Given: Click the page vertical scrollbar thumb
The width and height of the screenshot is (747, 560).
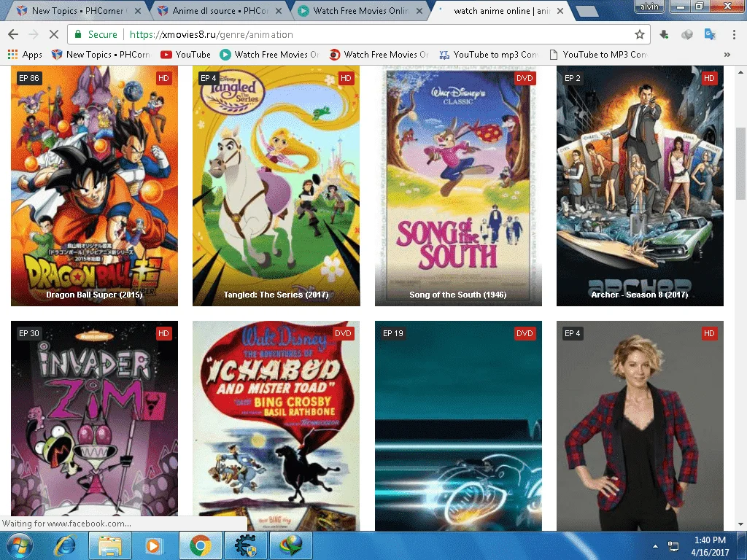Looking at the screenshot, I should pos(740,163).
